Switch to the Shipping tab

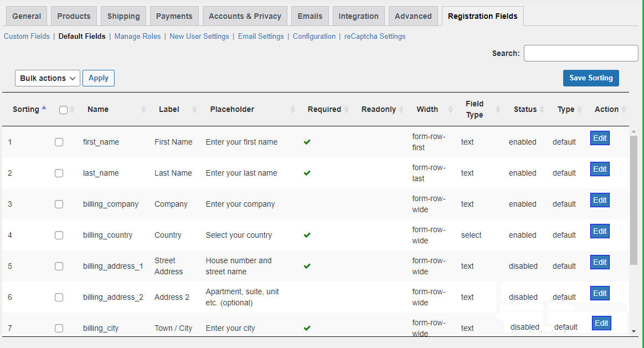point(123,16)
